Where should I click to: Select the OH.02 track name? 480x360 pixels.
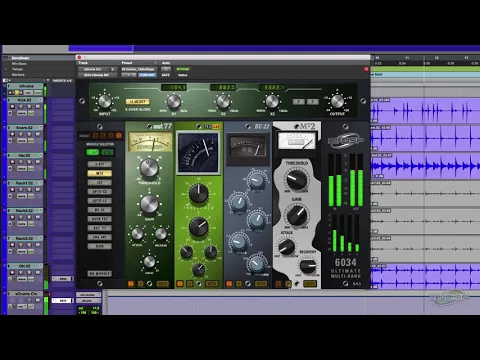(24, 266)
